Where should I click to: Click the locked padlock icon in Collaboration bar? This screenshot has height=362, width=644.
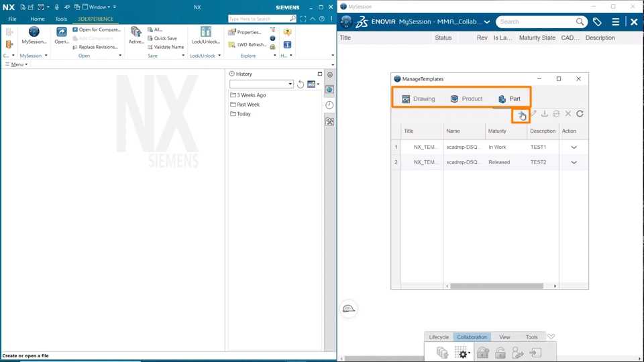point(483,353)
